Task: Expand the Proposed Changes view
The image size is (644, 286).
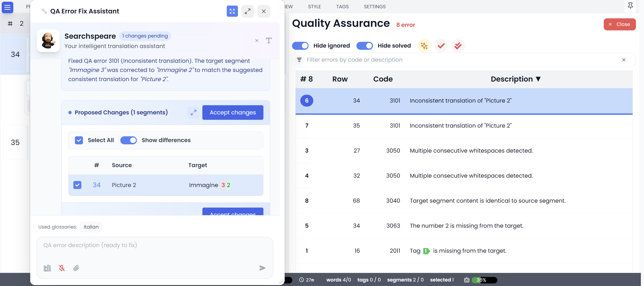Action: point(193,112)
